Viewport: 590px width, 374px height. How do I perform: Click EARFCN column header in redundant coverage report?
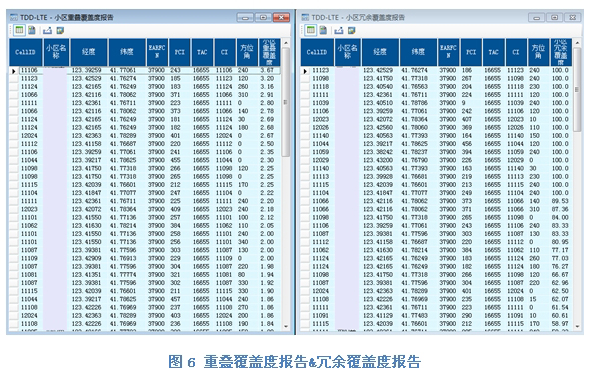point(449,52)
